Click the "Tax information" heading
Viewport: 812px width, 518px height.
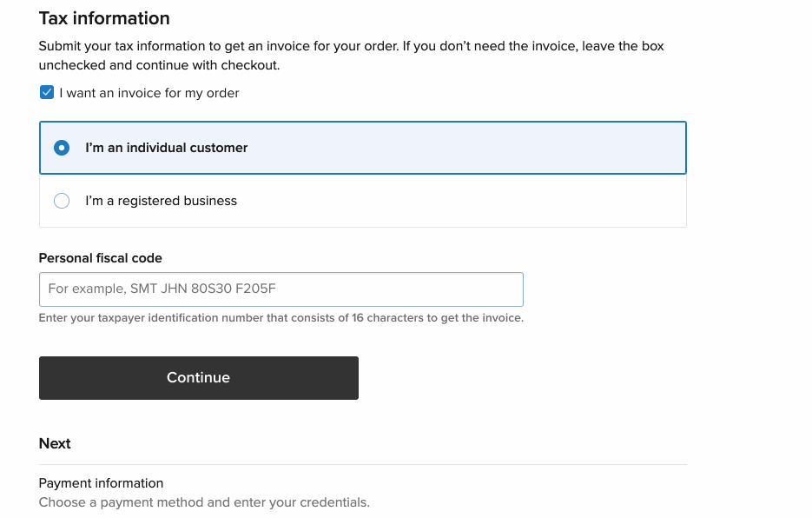click(x=104, y=18)
